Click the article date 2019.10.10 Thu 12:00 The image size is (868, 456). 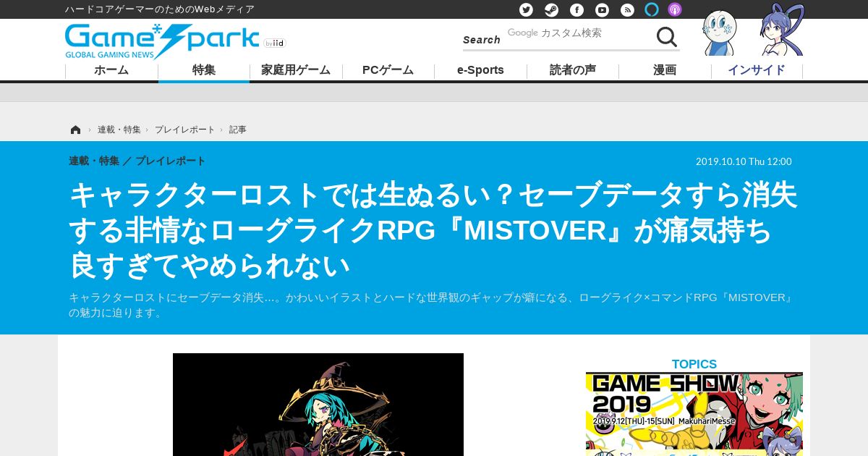[744, 161]
